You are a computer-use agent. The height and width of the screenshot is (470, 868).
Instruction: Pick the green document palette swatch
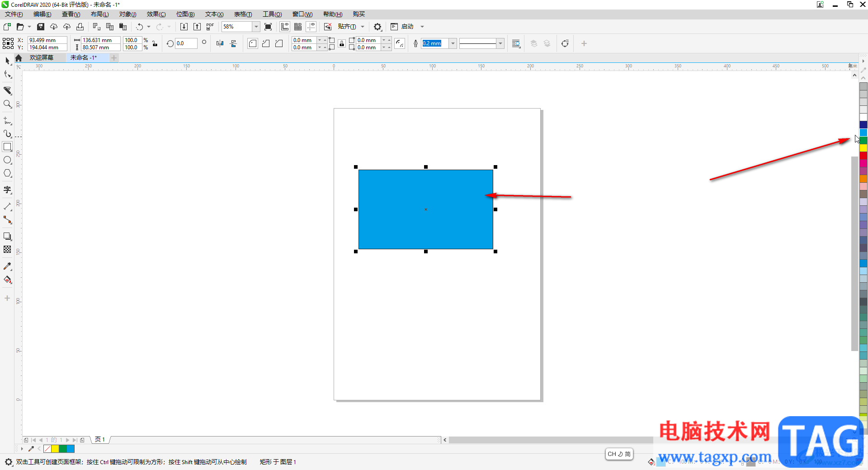(63, 449)
